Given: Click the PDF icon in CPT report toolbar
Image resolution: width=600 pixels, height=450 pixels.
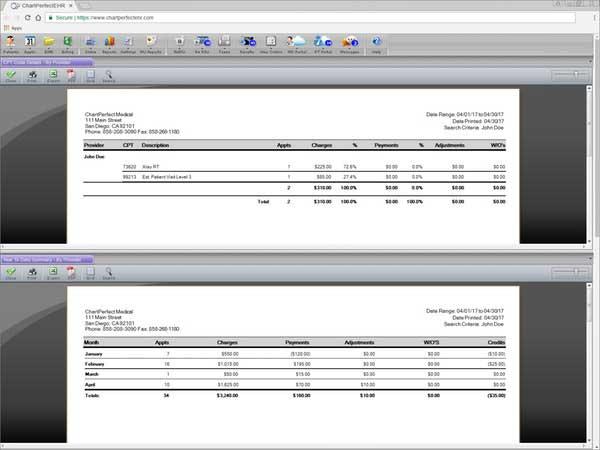Looking at the screenshot, I should (x=71, y=77).
